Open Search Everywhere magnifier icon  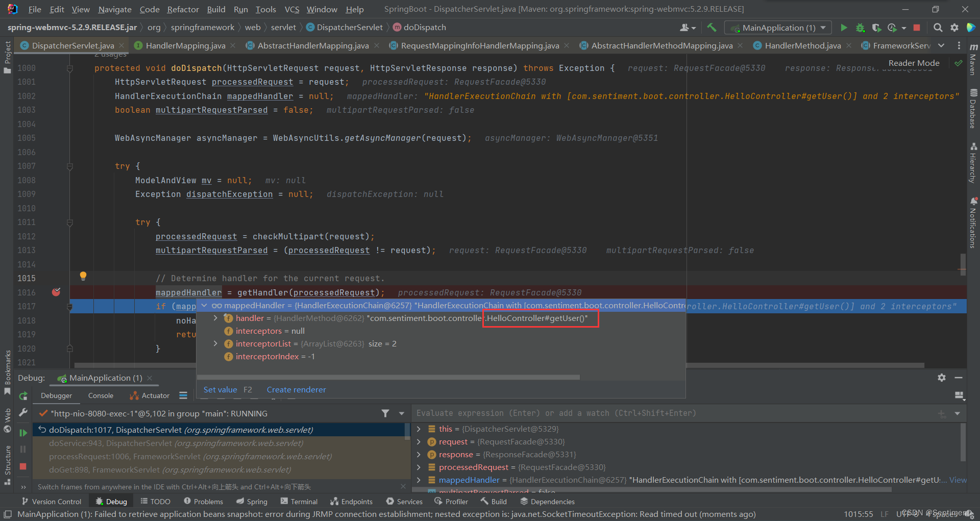[x=938, y=28]
